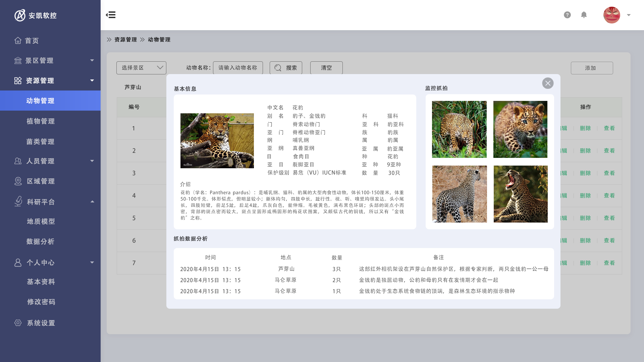Click 查看 in row 7
Image resolution: width=644 pixels, height=362 pixels.
click(609, 263)
